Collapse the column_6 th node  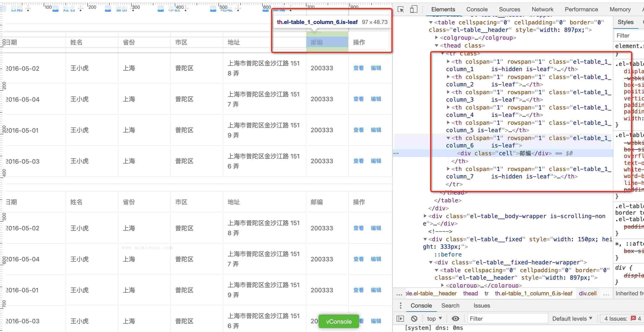448,138
